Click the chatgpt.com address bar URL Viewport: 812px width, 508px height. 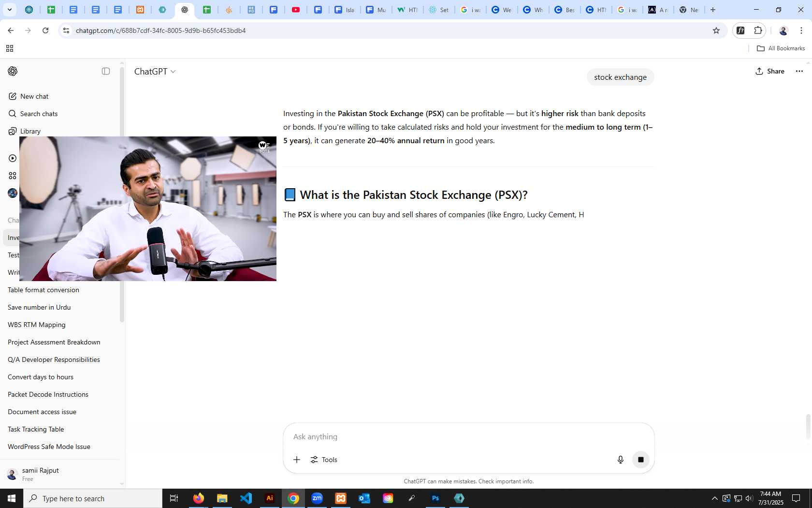pyautogui.click(x=160, y=30)
